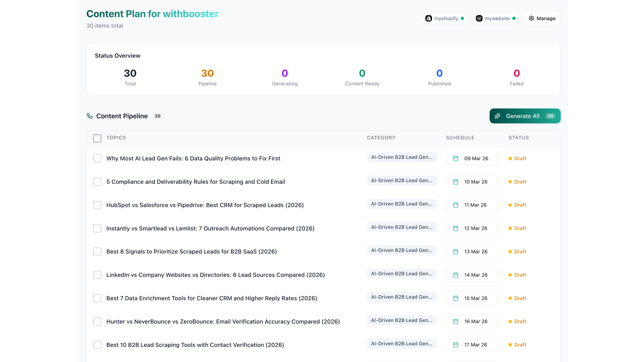
Task: Select the Hunter vs NeverBounce row checkbox
Action: tap(97, 322)
